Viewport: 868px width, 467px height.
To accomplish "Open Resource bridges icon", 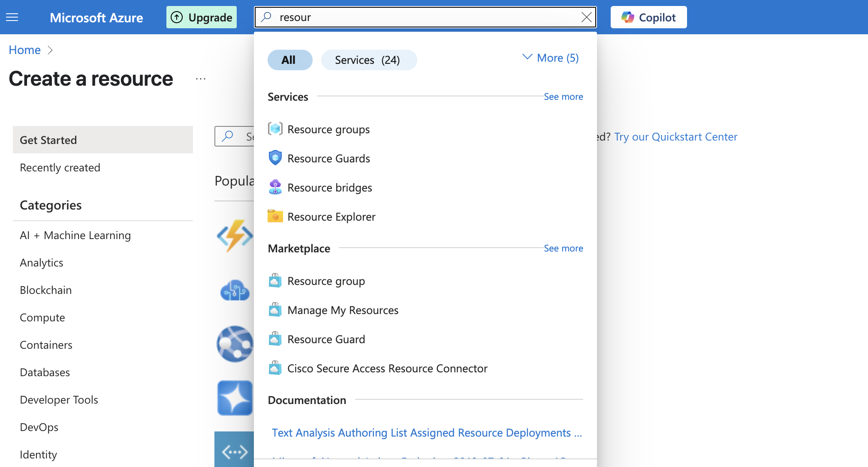I will tap(275, 187).
